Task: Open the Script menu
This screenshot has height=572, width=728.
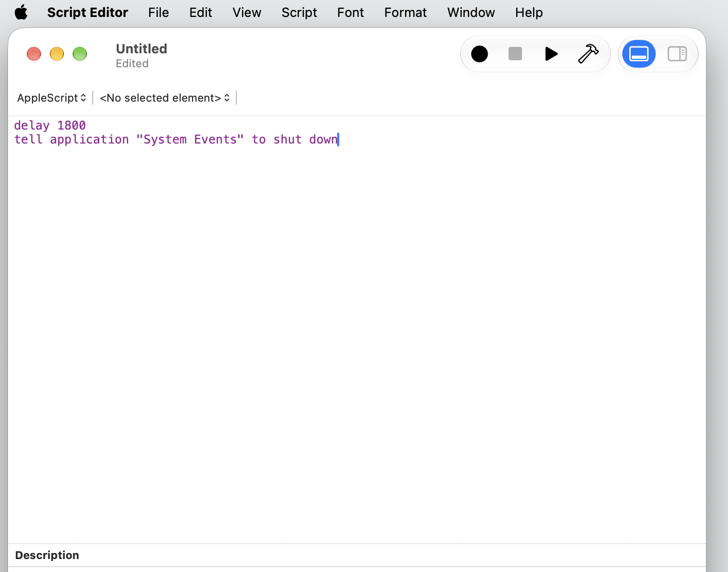Action: click(299, 12)
